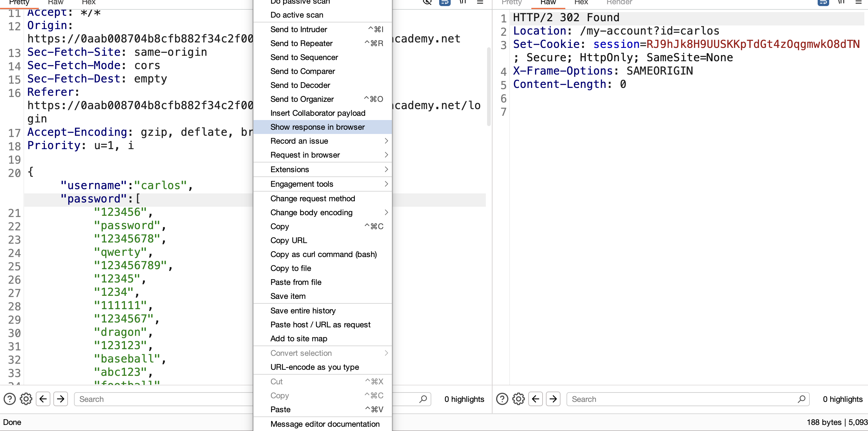Open request panel search settings gear
The image size is (868, 431).
pos(26,399)
